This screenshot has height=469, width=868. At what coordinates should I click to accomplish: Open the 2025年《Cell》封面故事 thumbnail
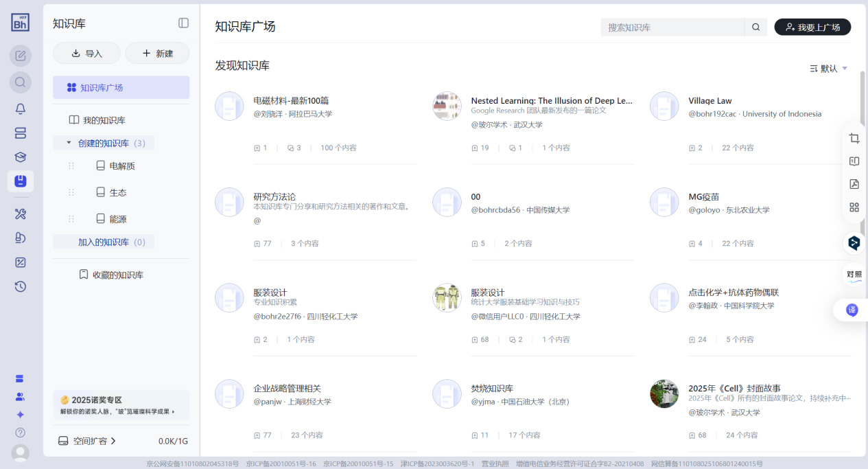point(664,393)
